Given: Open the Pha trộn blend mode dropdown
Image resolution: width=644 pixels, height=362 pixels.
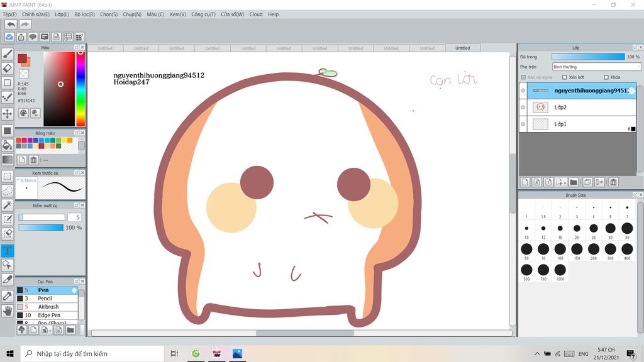Looking at the screenshot, I should 596,67.
